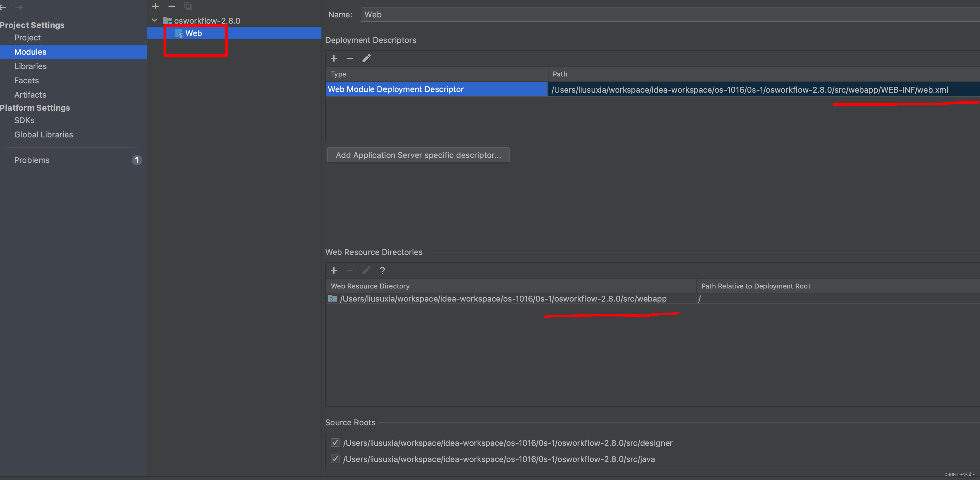Click the Web module icon in module tree
980x480 pixels.
click(179, 33)
